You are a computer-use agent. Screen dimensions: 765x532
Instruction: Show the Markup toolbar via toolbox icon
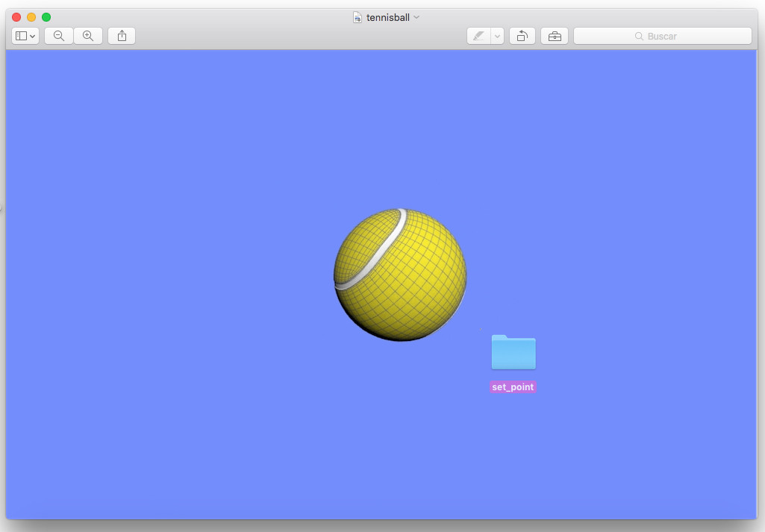click(x=555, y=36)
